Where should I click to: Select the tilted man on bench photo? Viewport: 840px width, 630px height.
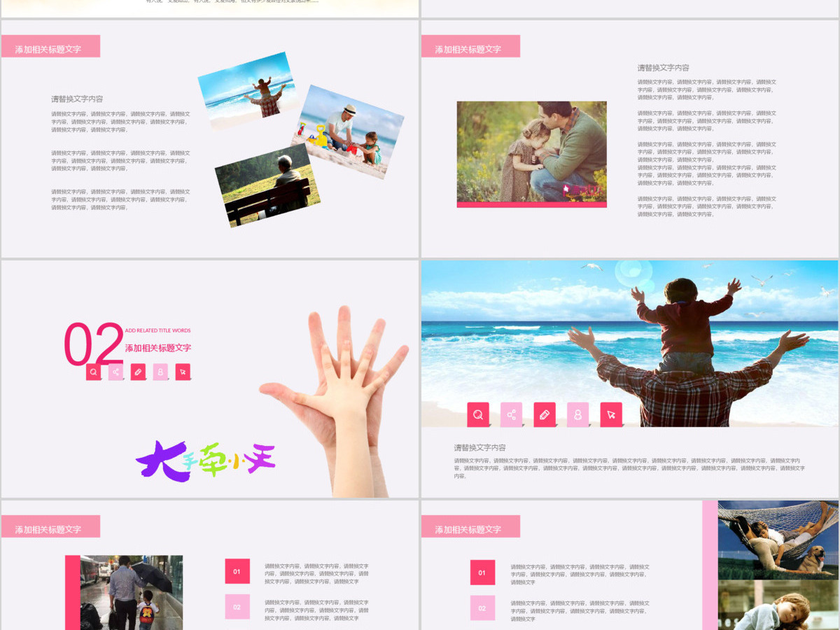(x=267, y=185)
